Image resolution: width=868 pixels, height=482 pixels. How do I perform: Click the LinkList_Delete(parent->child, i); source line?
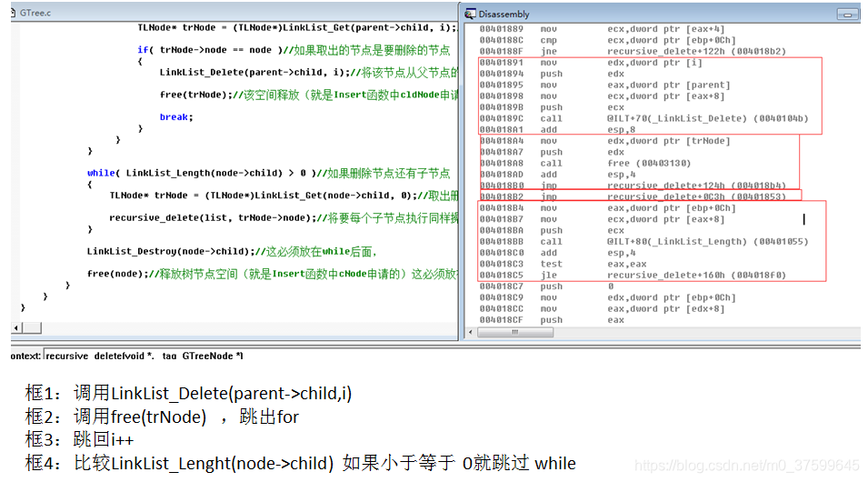coord(309,72)
